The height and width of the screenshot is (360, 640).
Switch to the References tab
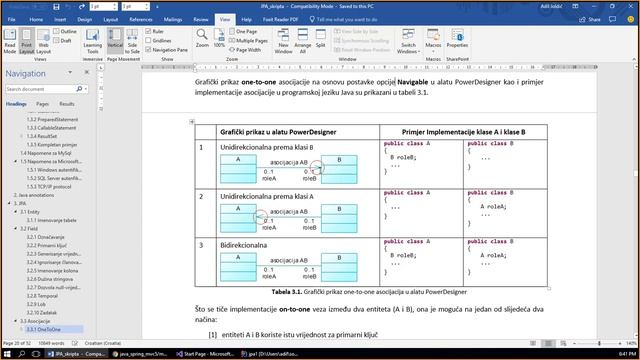140,19
